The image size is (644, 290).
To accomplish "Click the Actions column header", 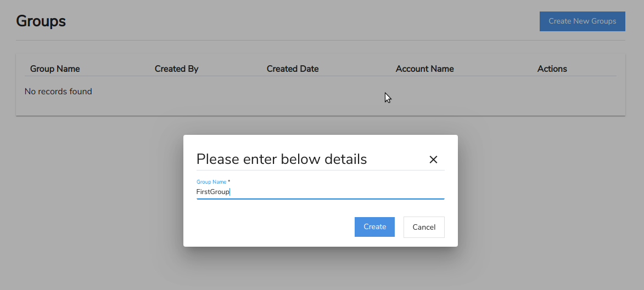I will click(x=552, y=69).
